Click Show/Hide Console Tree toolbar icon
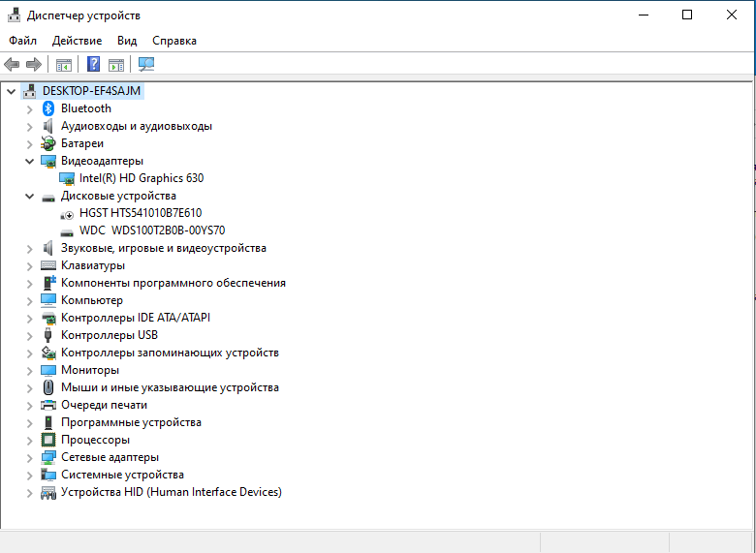 pyautogui.click(x=64, y=65)
